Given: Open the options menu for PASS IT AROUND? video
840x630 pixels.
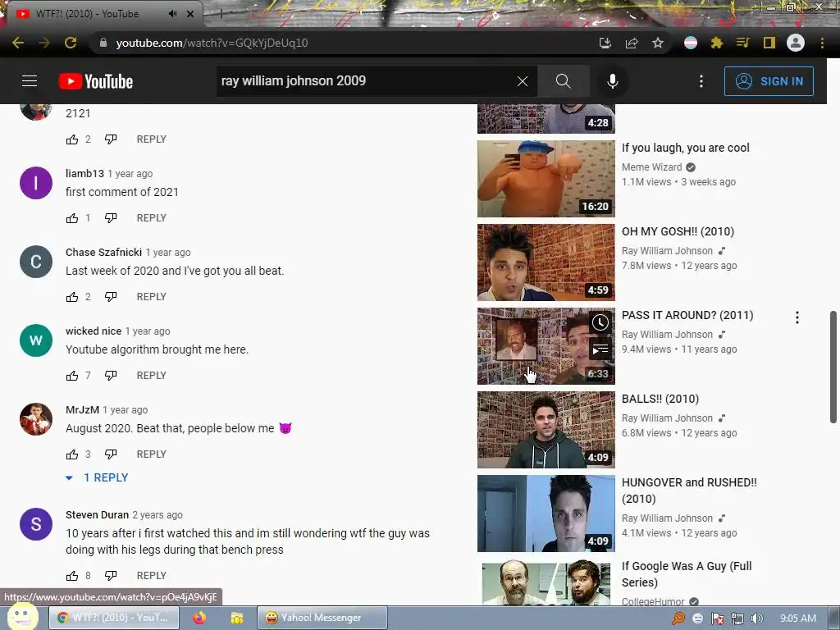Looking at the screenshot, I should pyautogui.click(x=797, y=317).
